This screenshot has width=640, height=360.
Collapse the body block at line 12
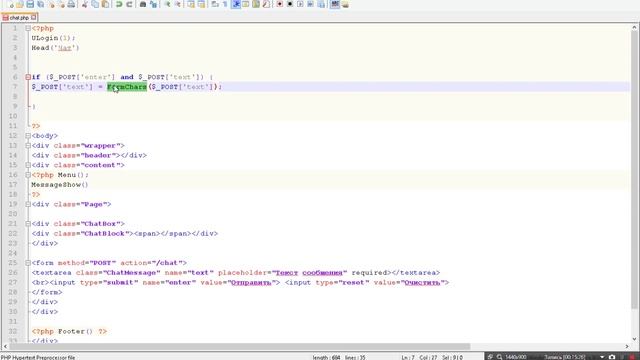28,136
